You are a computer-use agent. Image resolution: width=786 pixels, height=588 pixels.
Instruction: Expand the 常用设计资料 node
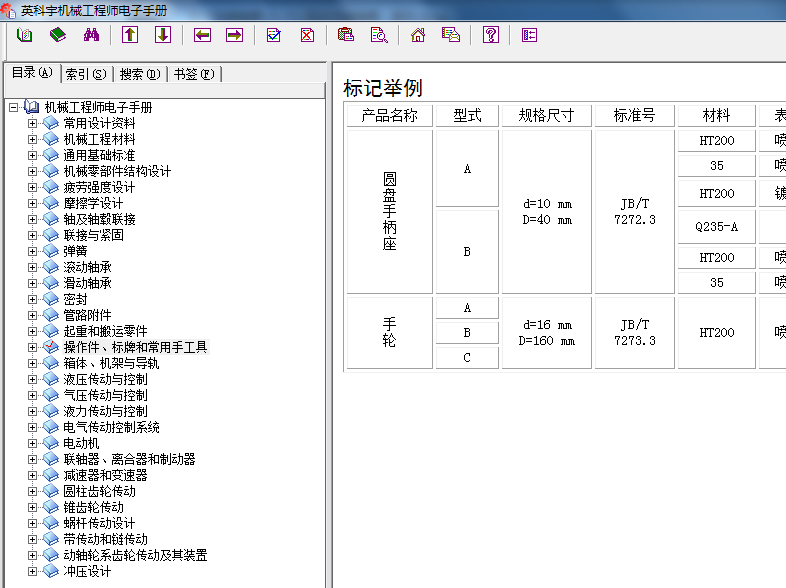coord(33,123)
